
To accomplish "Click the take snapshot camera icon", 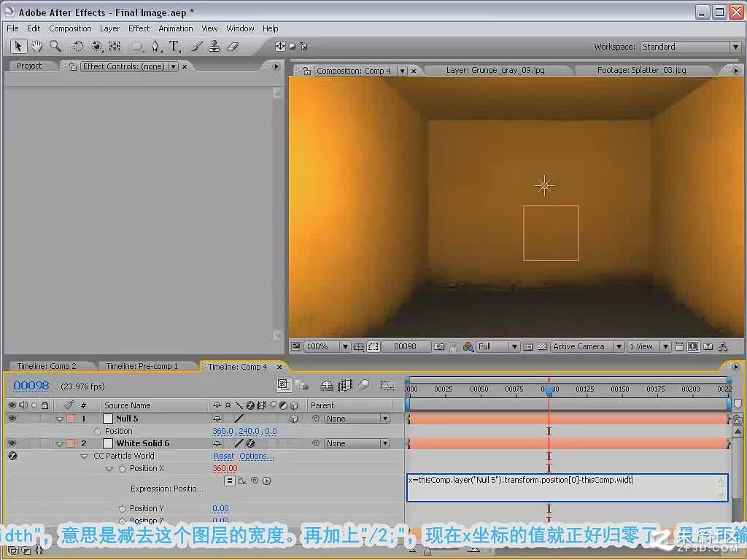I will [x=438, y=346].
